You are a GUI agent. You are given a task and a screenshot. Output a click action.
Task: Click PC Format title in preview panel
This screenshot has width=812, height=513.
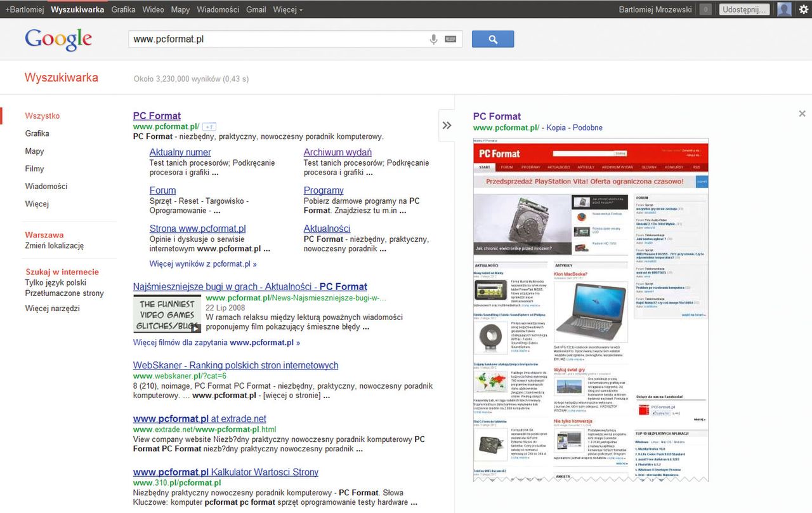(x=497, y=116)
